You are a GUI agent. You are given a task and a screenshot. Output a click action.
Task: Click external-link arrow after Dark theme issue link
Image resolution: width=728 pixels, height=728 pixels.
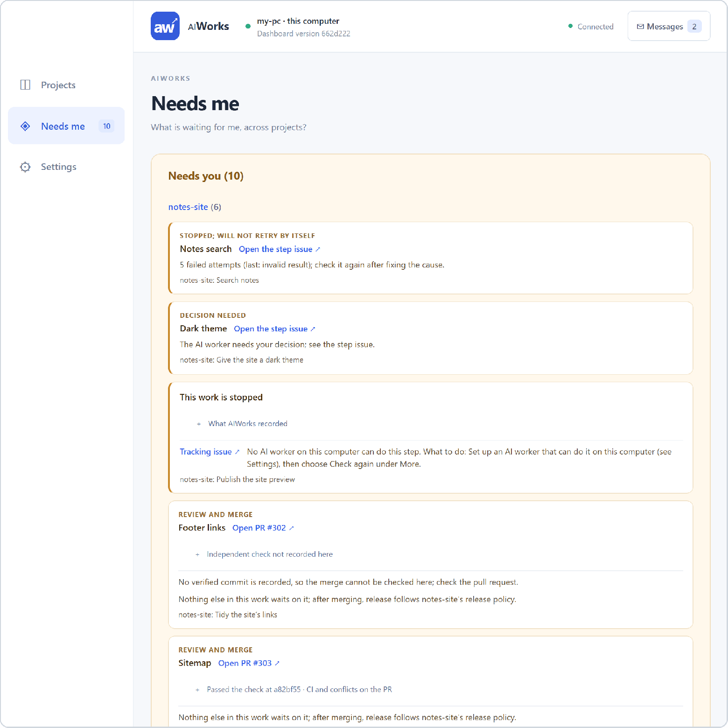[x=313, y=329]
